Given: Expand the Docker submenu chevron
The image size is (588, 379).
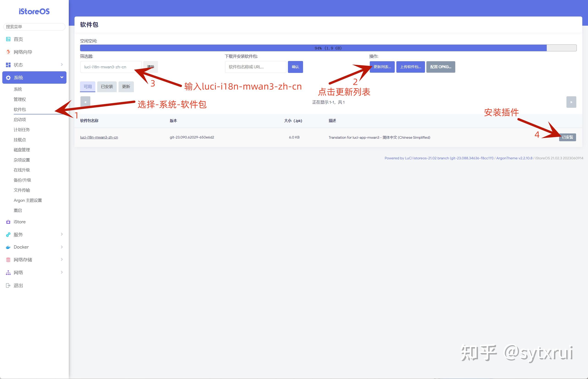Looking at the screenshot, I should pos(62,247).
